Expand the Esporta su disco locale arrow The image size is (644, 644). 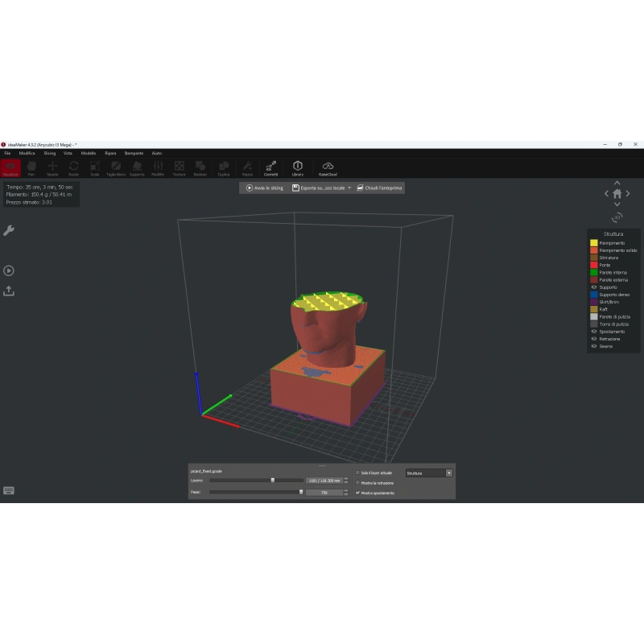pyautogui.click(x=349, y=188)
